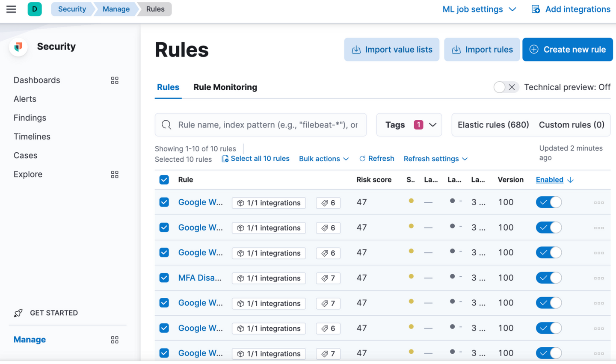Open the Bulk actions dropdown
The image size is (616, 364).
pyautogui.click(x=324, y=159)
